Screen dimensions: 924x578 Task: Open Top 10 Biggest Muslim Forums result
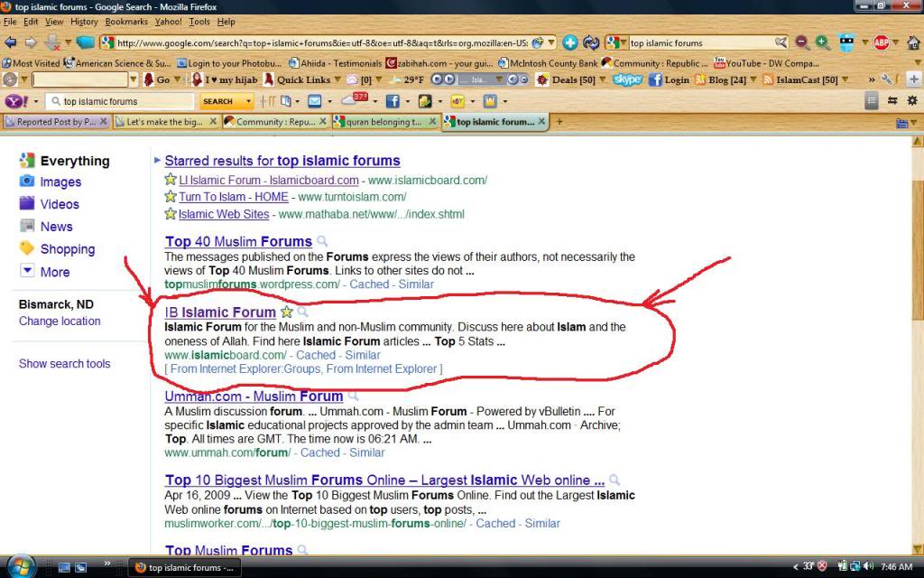point(384,480)
